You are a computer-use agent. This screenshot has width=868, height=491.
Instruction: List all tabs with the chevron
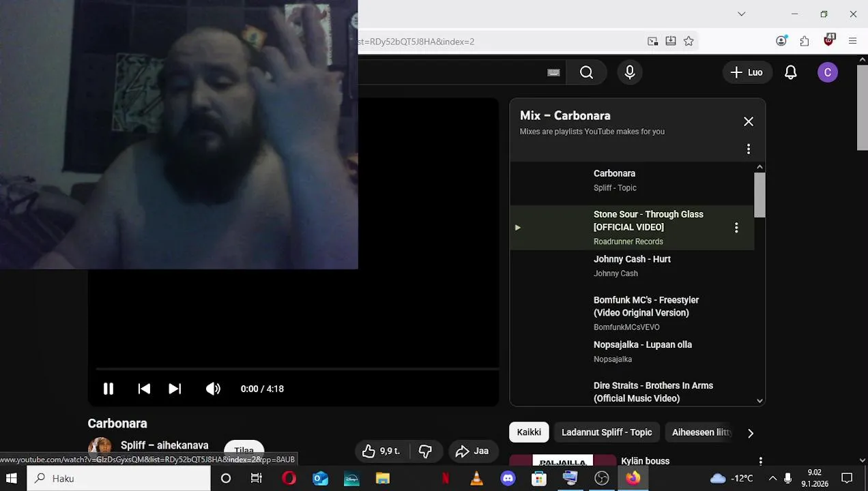(x=742, y=14)
